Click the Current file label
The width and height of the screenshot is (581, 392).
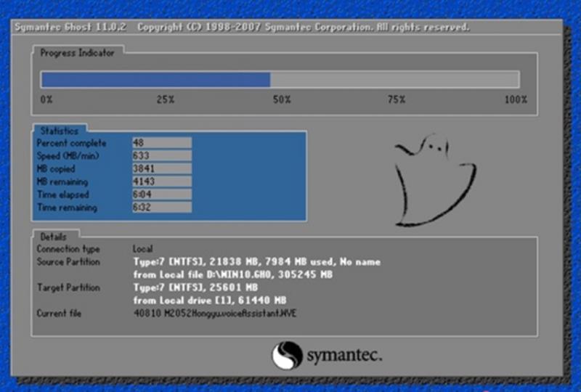tap(59, 314)
